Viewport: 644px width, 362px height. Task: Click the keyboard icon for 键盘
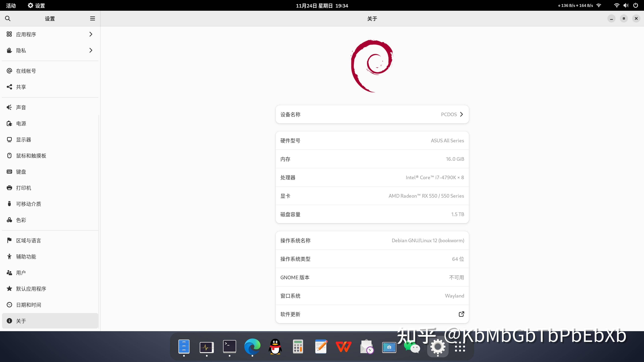tap(9, 172)
